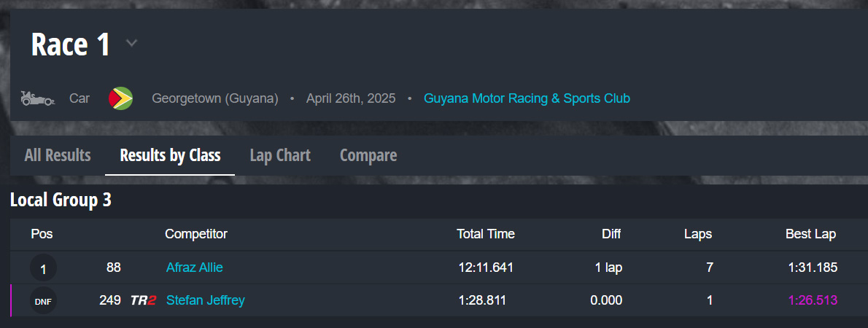Open the Lap Chart tab
Screen dimensions: 868x328
pos(280,155)
